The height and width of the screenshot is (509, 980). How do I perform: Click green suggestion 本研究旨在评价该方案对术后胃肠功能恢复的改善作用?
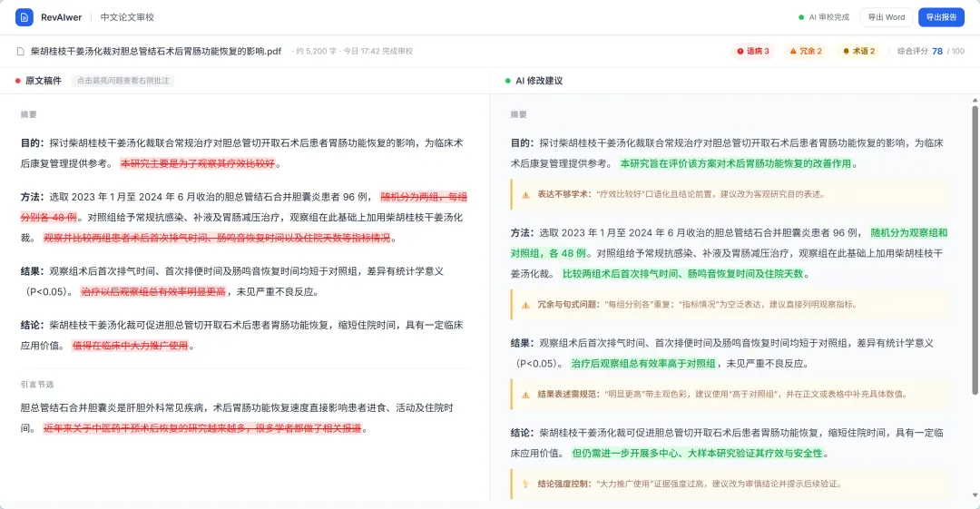(x=736, y=164)
